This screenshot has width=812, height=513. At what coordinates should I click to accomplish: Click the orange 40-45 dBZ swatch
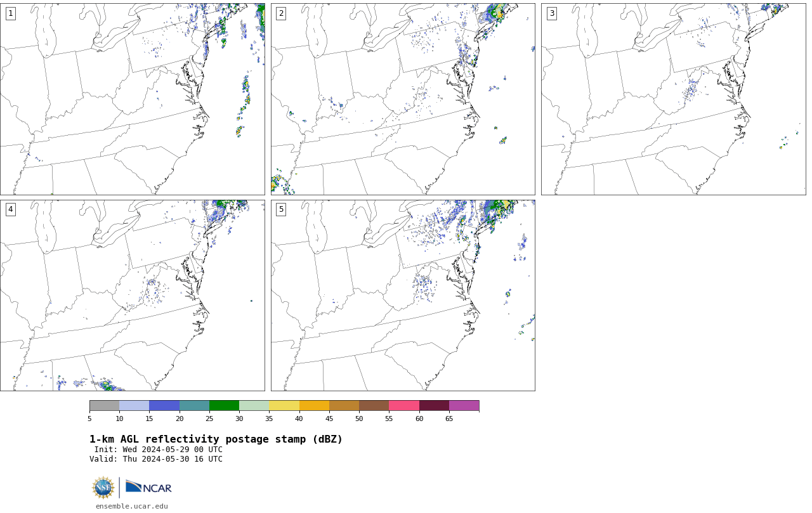click(314, 406)
